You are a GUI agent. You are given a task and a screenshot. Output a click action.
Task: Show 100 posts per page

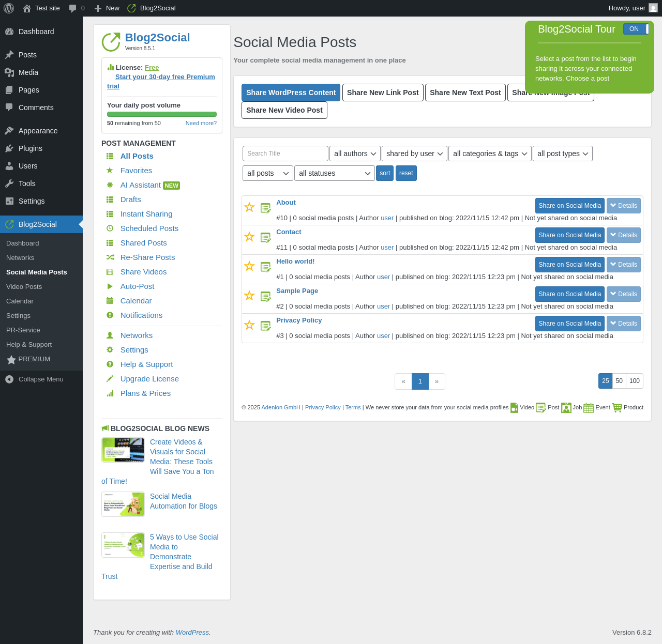coord(635,381)
